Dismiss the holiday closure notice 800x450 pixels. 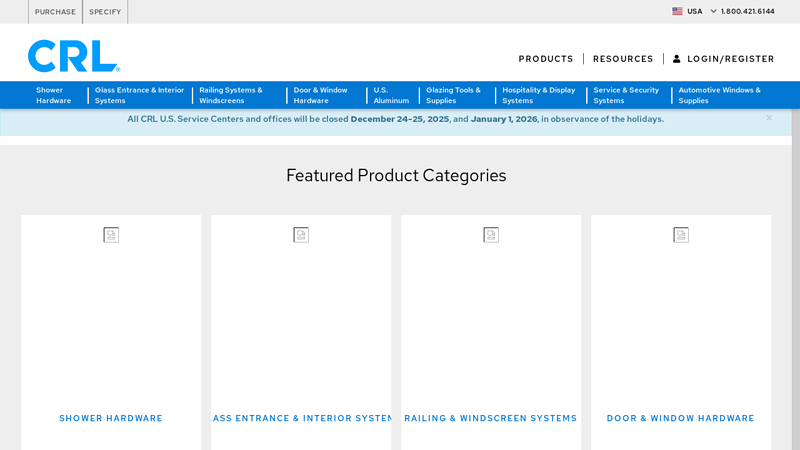769,118
